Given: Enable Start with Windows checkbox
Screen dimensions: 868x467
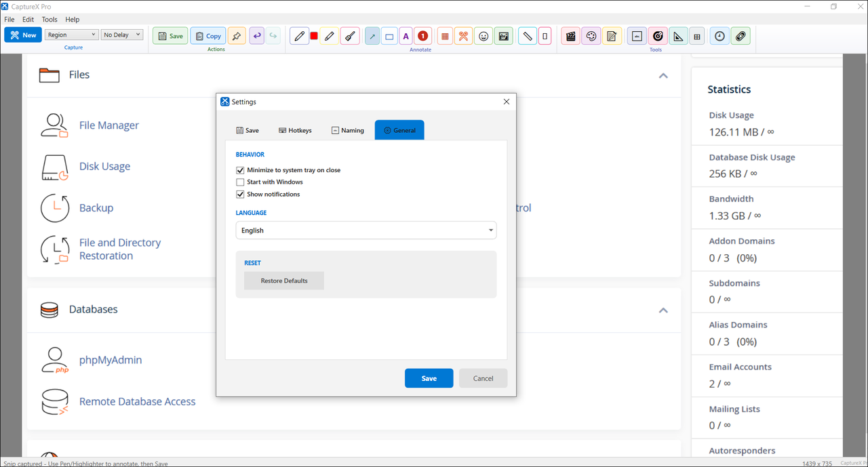Looking at the screenshot, I should 240,182.
